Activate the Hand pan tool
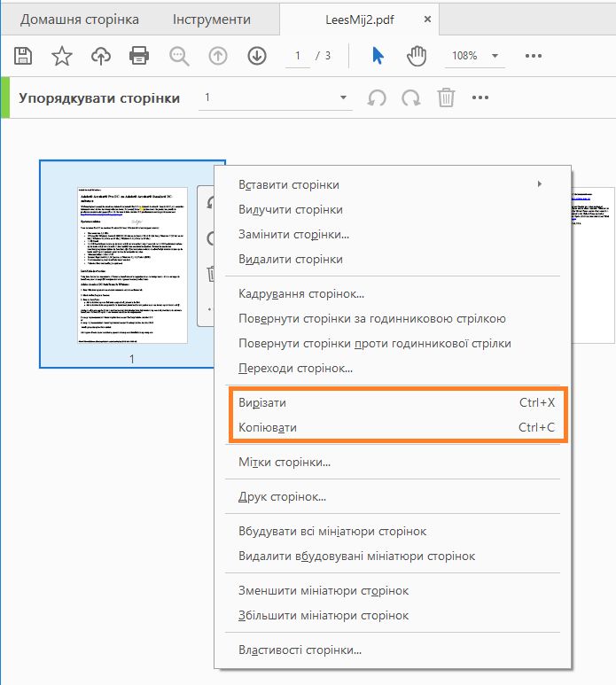 point(417,56)
